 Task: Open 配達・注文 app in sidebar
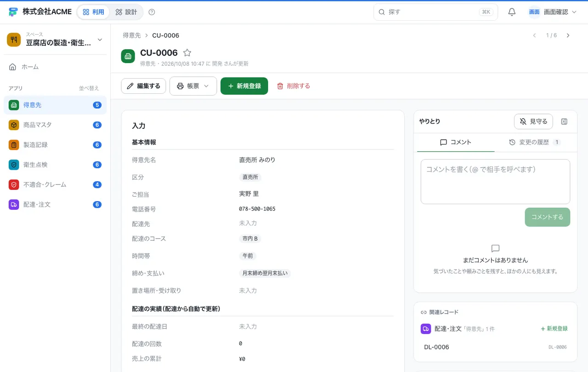(55, 204)
